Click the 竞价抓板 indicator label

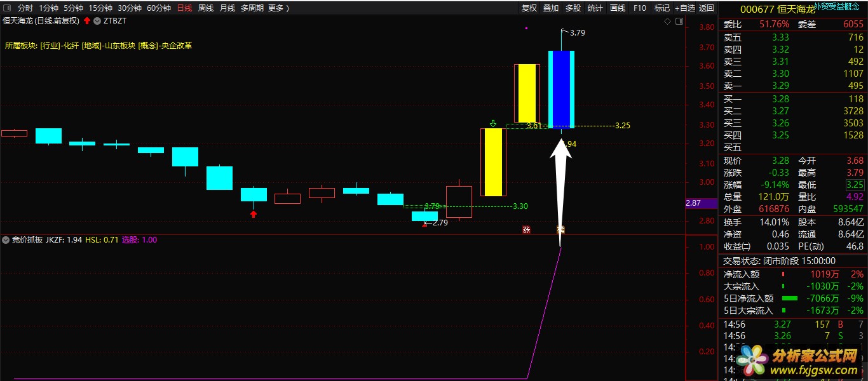(27, 240)
